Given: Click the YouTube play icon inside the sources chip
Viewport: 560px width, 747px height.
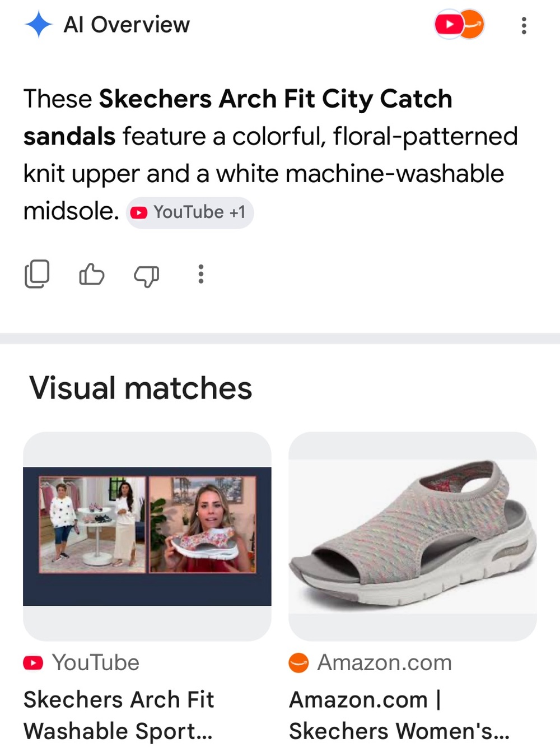Looking at the screenshot, I should pos(138,213).
